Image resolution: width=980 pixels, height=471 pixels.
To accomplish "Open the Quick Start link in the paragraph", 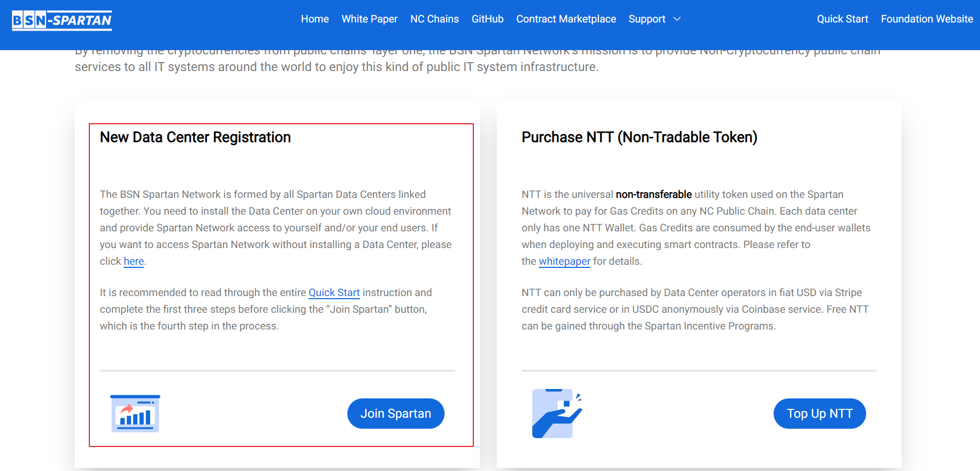I will 334,292.
